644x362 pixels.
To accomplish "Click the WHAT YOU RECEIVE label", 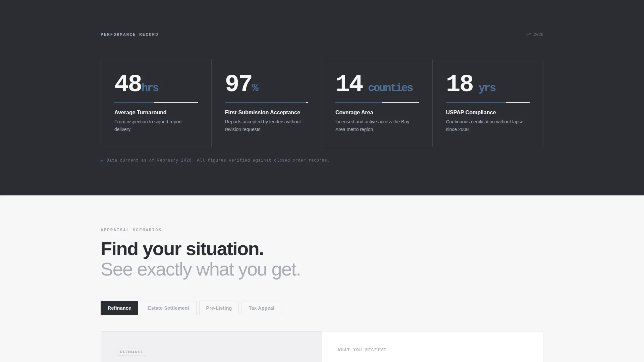I will [362, 350].
